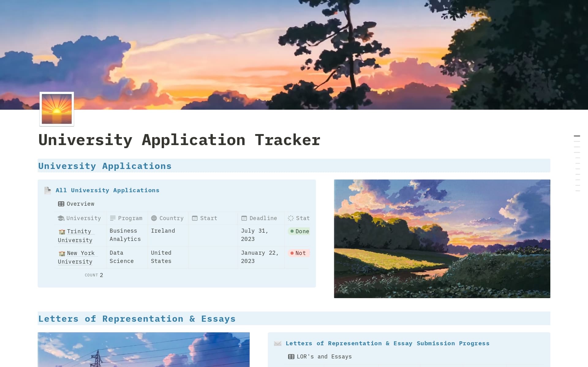Click the document icon beside All University Applications
The width and height of the screenshot is (588, 367).
coord(47,190)
